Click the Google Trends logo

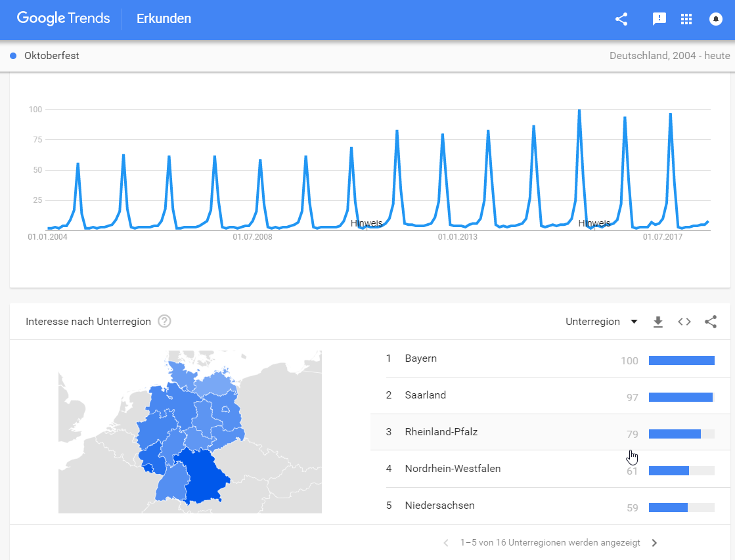point(64,18)
